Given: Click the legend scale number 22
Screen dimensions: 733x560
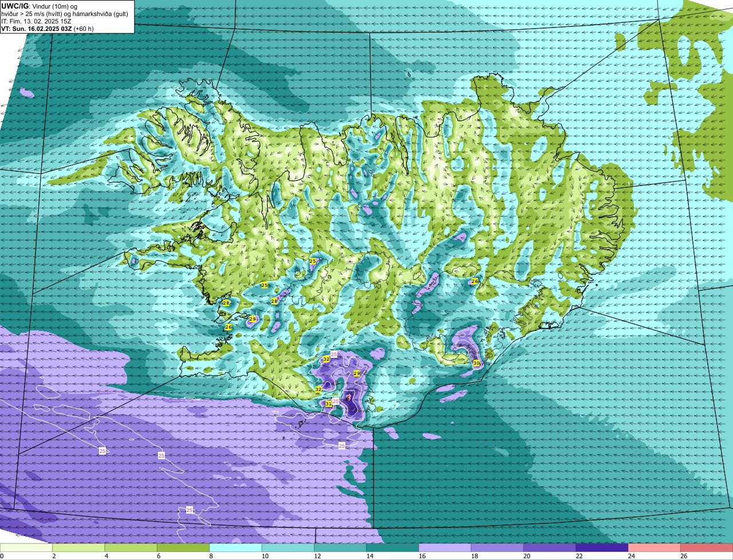Looking at the screenshot, I should 578,556.
